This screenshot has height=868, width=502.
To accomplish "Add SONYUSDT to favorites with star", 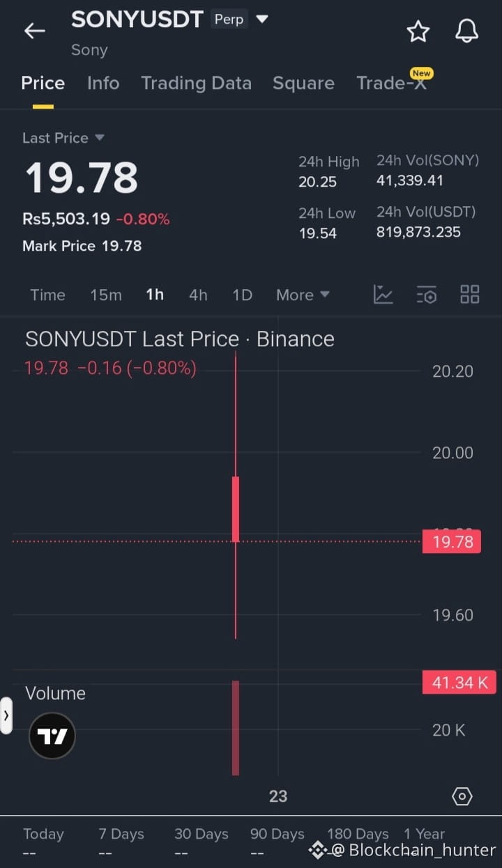I will (x=418, y=31).
